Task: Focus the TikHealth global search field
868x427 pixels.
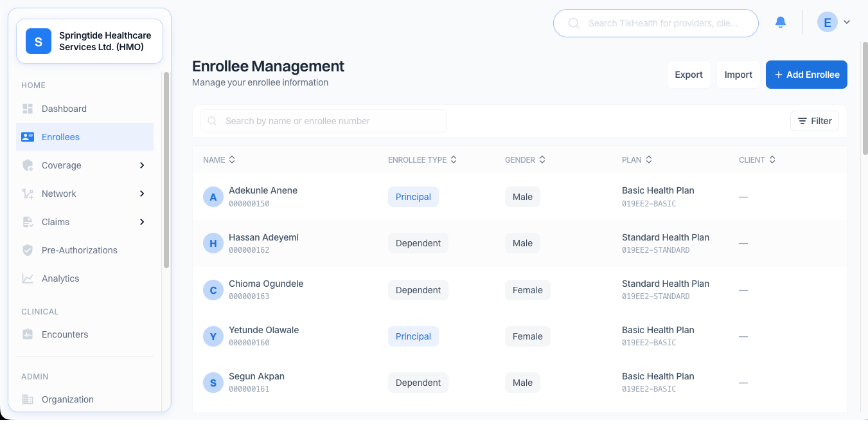Action: 656,23
